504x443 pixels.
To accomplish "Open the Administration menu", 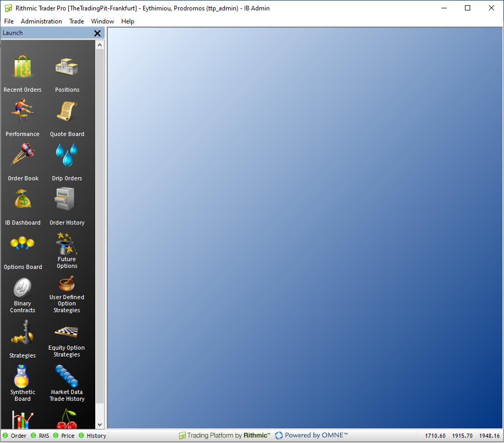I will (x=41, y=21).
